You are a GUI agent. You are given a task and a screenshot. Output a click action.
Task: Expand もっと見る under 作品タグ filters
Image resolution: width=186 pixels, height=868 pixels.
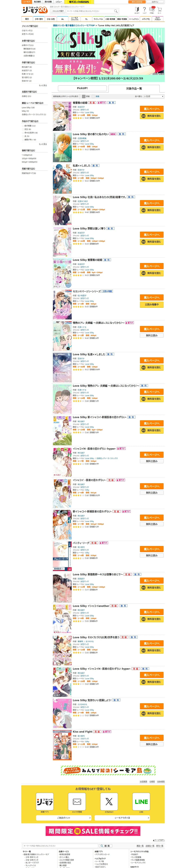43,144
